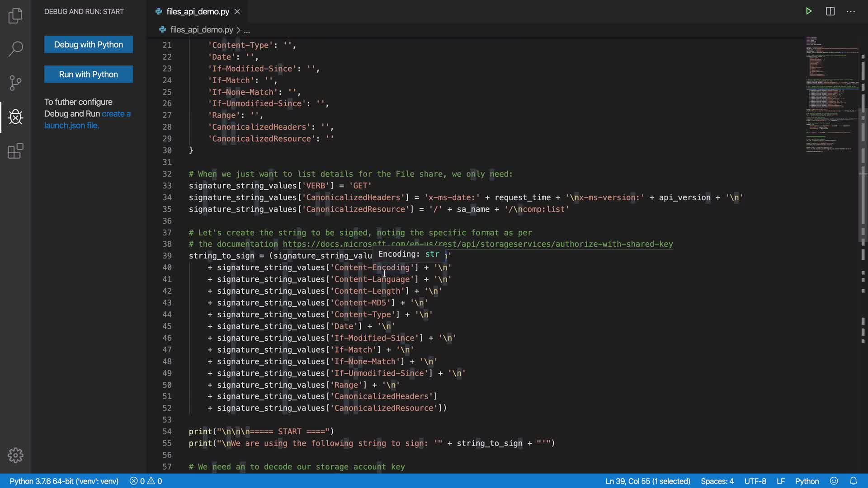868x488 pixels.
Task: Open the errors and warnings indicator
Action: pyautogui.click(x=146, y=481)
